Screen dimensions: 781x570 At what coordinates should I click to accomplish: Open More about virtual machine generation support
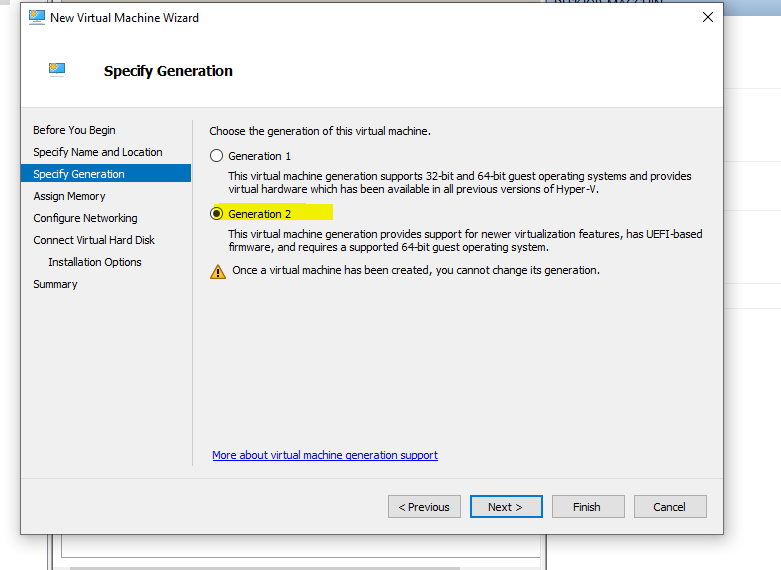coord(325,455)
